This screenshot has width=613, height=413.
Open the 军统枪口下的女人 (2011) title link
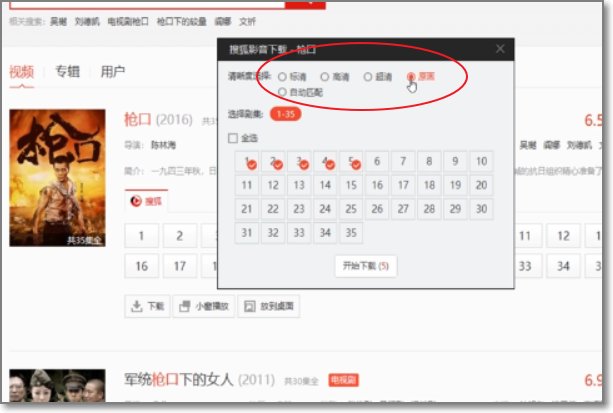[199, 379]
